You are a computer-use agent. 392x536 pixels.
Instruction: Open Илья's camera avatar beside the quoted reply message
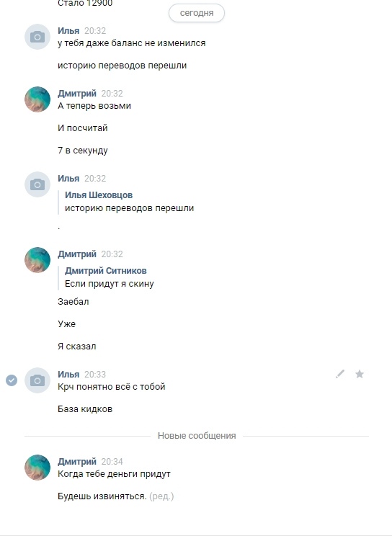point(37,184)
